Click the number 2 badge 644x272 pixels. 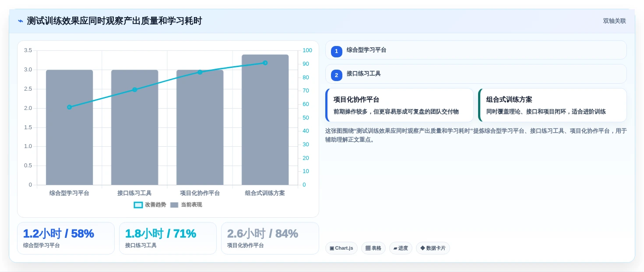click(x=336, y=75)
